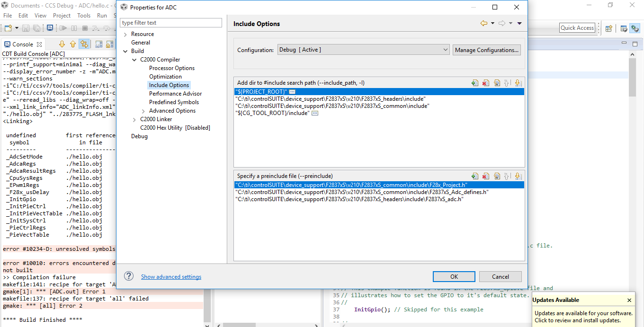Add a new directory to include search path
644x327 pixels.
click(x=475, y=82)
